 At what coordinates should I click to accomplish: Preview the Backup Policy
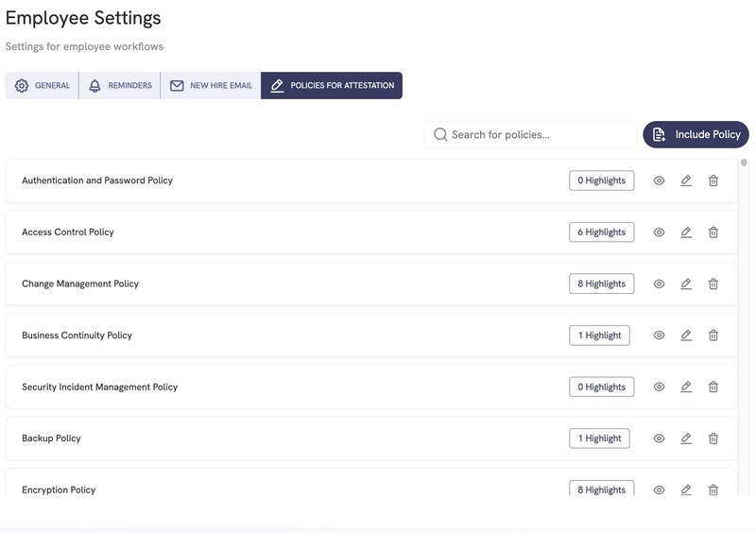tap(659, 438)
